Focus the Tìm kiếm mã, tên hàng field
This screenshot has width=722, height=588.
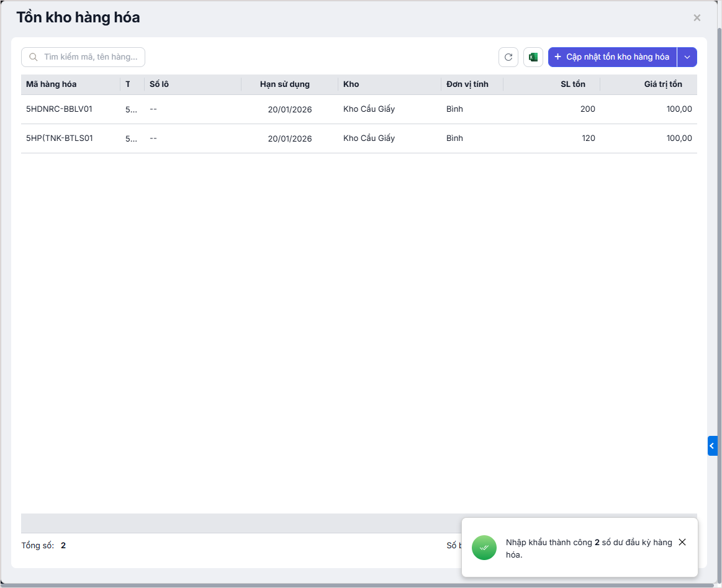click(x=90, y=57)
